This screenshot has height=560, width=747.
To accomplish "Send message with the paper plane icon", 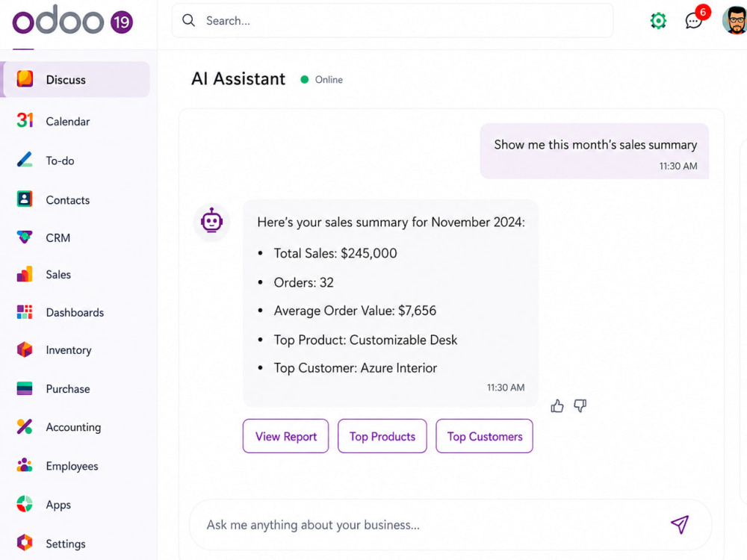I will 680,524.
